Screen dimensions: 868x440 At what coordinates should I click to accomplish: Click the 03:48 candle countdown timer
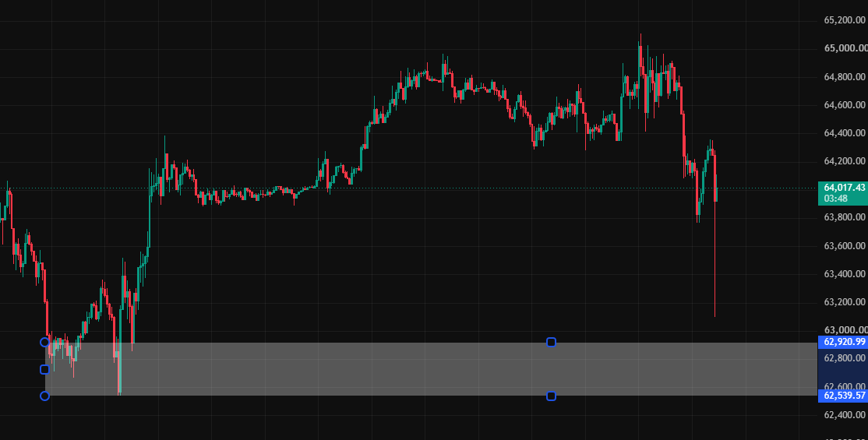[834, 198]
